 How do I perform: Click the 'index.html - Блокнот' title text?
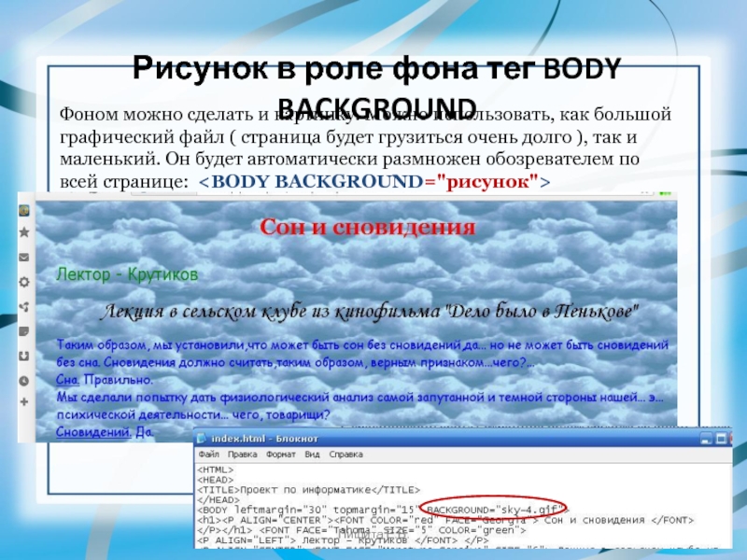[x=264, y=439]
